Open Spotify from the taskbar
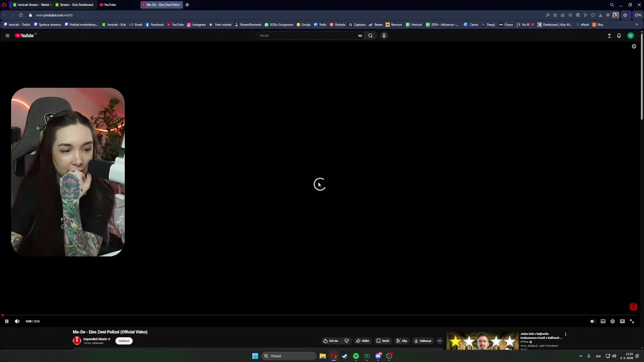 356,356
